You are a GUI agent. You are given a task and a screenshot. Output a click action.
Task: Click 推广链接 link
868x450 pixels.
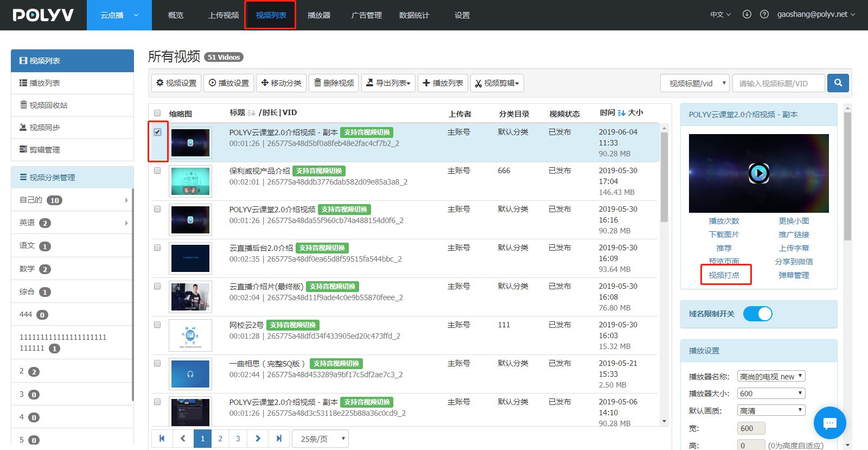pyautogui.click(x=794, y=234)
